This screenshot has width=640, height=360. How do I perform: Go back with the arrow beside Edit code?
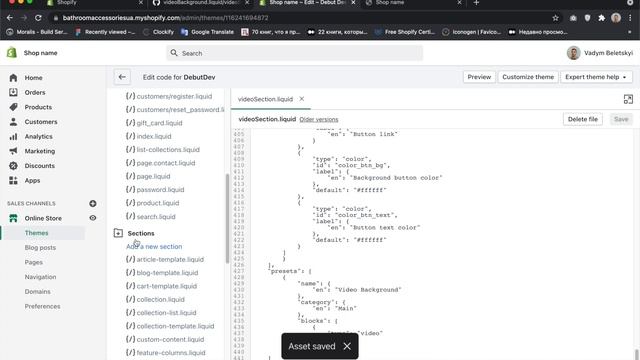click(x=122, y=77)
